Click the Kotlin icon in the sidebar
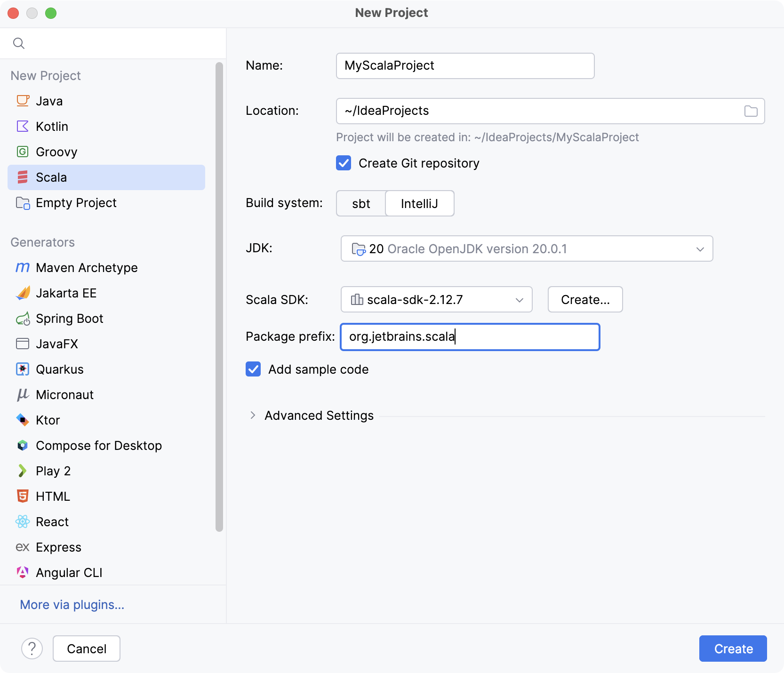Screen dimensions: 784x673 point(23,126)
